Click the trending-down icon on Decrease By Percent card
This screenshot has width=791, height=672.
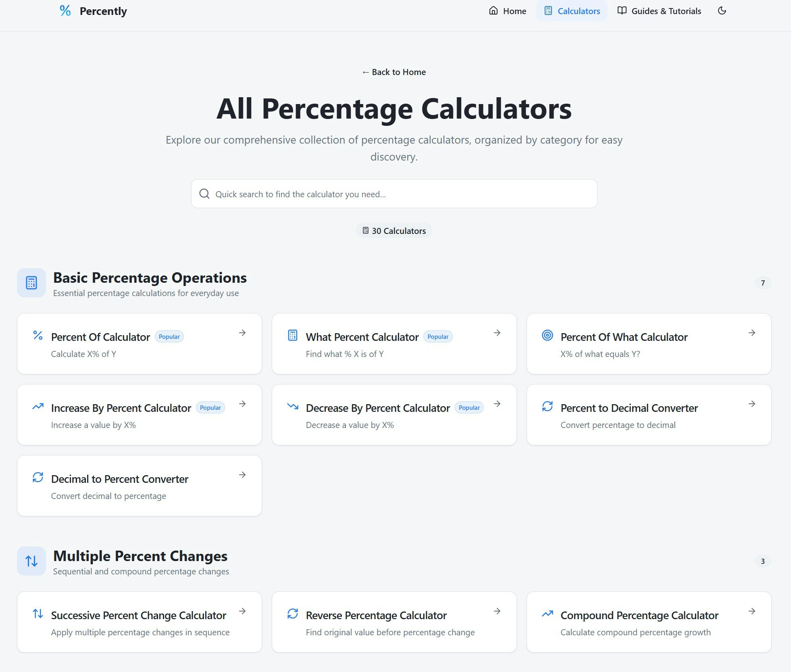(292, 406)
